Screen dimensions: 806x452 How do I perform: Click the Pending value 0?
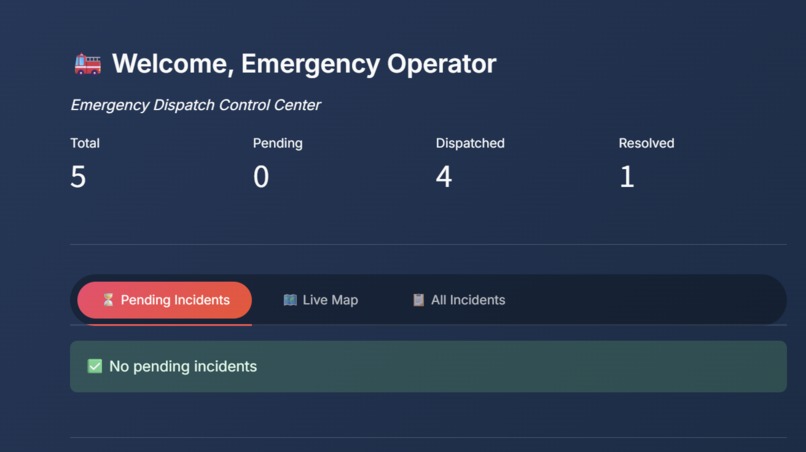pos(261,177)
